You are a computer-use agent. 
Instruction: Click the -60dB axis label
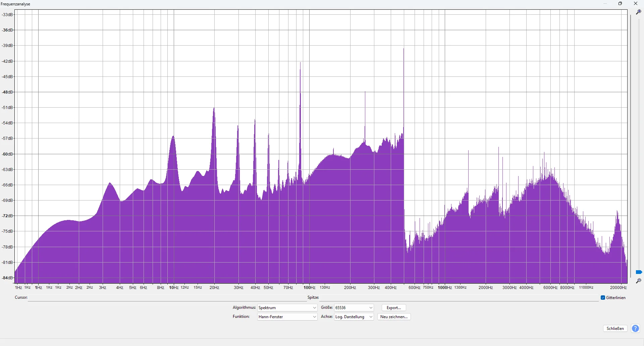[7, 154]
